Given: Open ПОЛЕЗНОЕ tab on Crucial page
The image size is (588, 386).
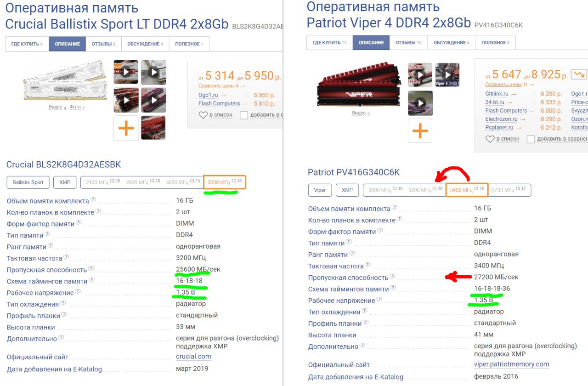Looking at the screenshot, I should 189,44.
